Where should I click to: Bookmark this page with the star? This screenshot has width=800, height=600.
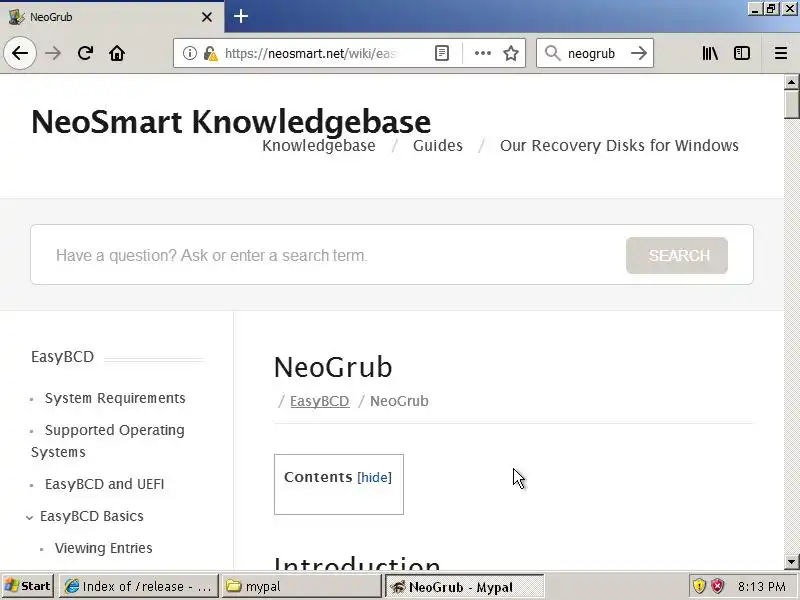511,53
